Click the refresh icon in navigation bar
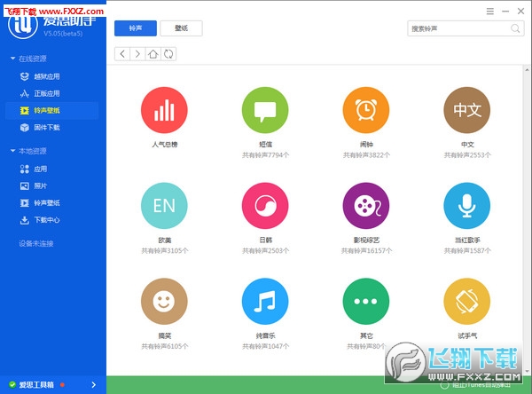532x394 pixels. (x=168, y=54)
